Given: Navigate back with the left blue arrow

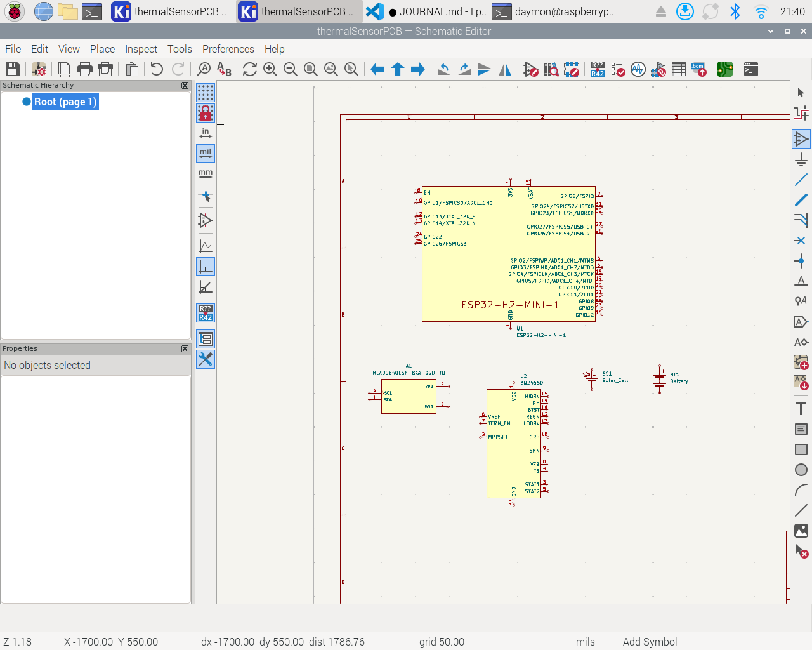Looking at the screenshot, I should point(377,69).
